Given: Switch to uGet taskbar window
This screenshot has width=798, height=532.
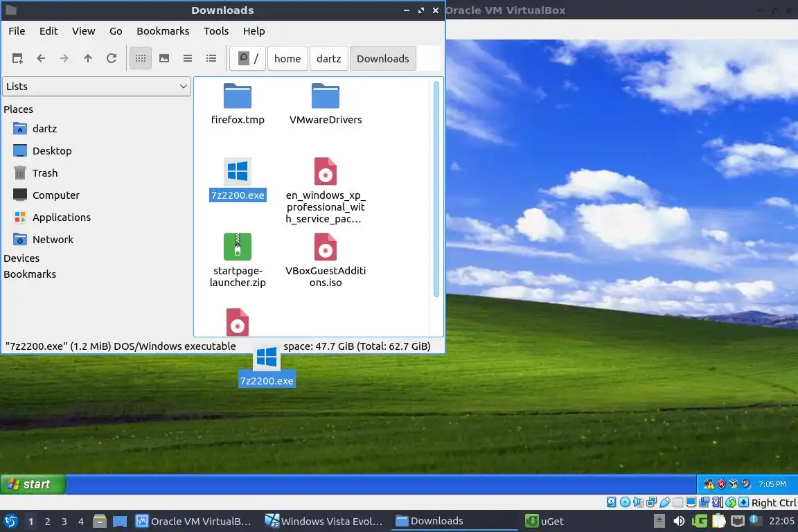Looking at the screenshot, I should pyautogui.click(x=544, y=522).
